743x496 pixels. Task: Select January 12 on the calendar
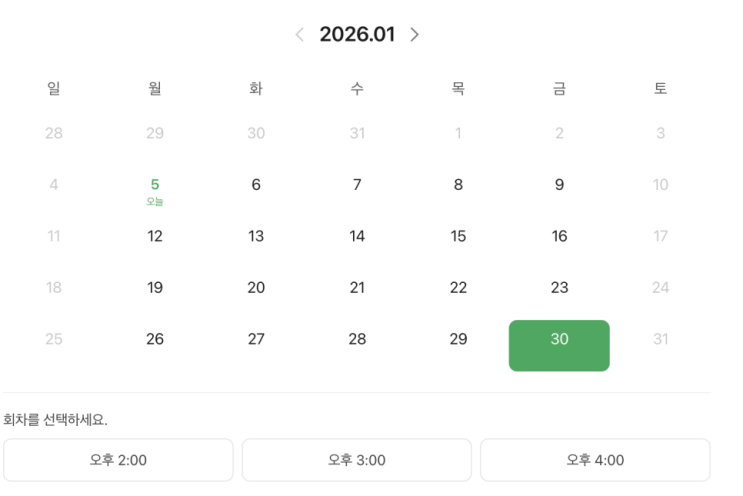(x=155, y=237)
